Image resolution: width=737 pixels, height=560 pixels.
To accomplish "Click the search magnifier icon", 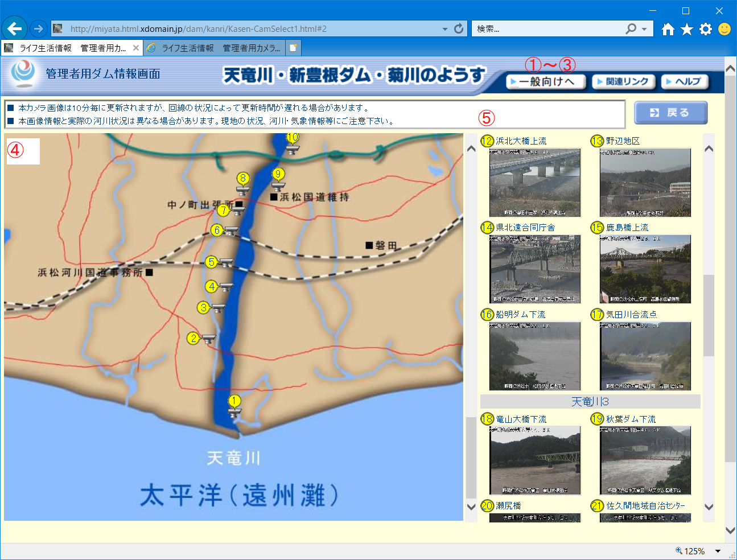I will click(x=631, y=28).
